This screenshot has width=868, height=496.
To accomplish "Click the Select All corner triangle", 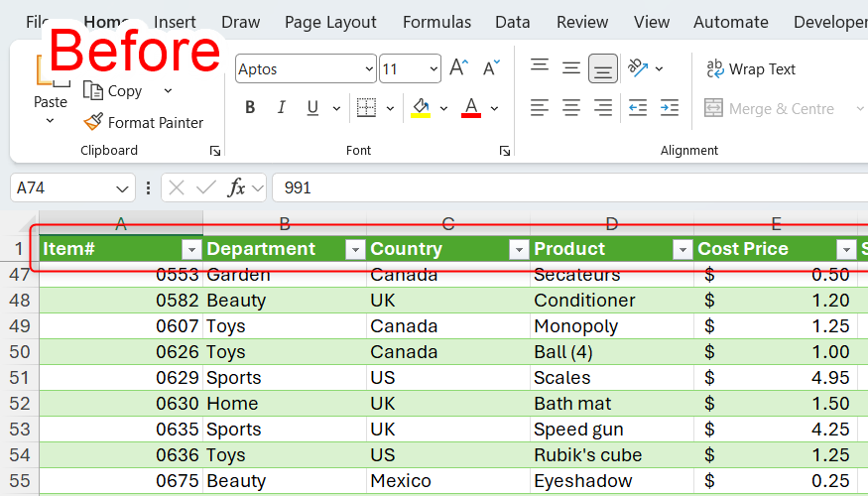I will click(27, 222).
